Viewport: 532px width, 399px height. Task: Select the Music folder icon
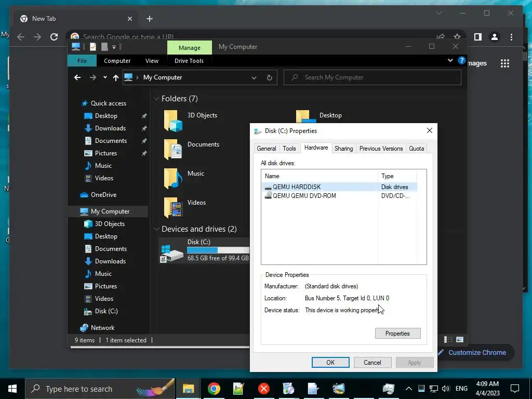pyautogui.click(x=174, y=179)
